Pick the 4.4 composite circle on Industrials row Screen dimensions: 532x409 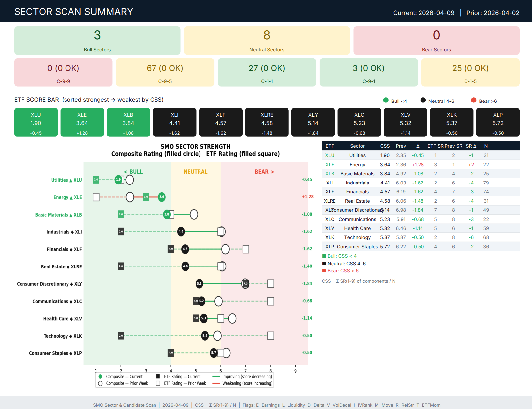(x=181, y=232)
